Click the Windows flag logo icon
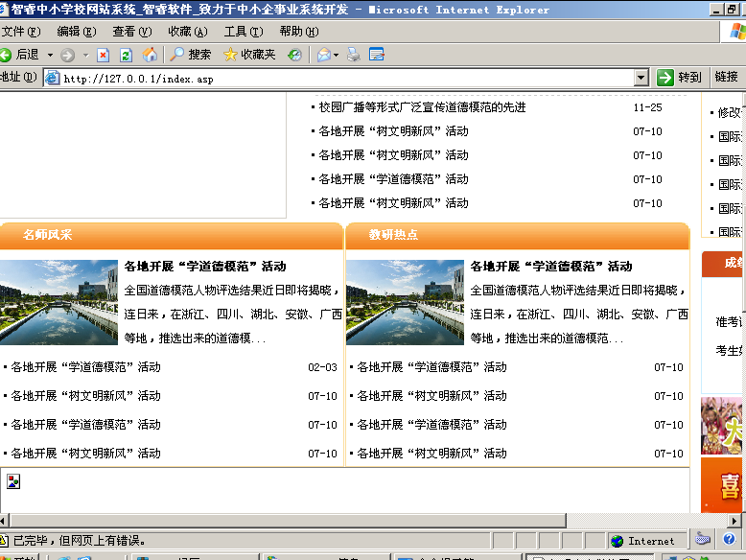This screenshot has width=746, height=560. click(738, 32)
